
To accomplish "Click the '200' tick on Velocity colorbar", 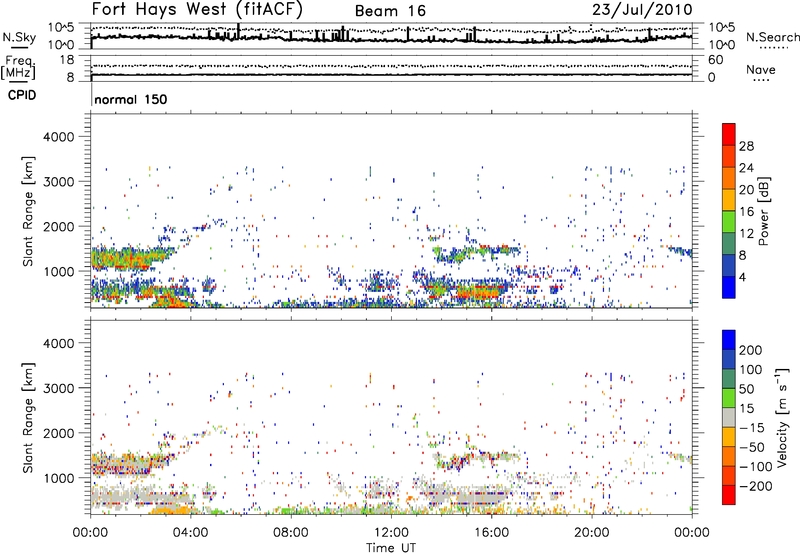I will (750, 350).
